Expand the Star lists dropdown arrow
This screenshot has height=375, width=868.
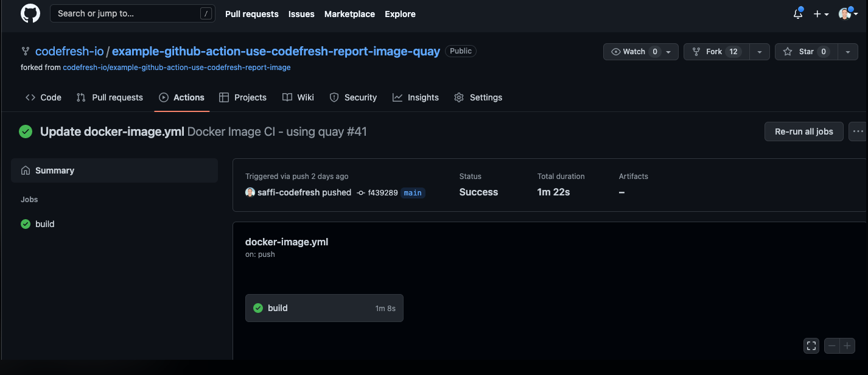[848, 52]
